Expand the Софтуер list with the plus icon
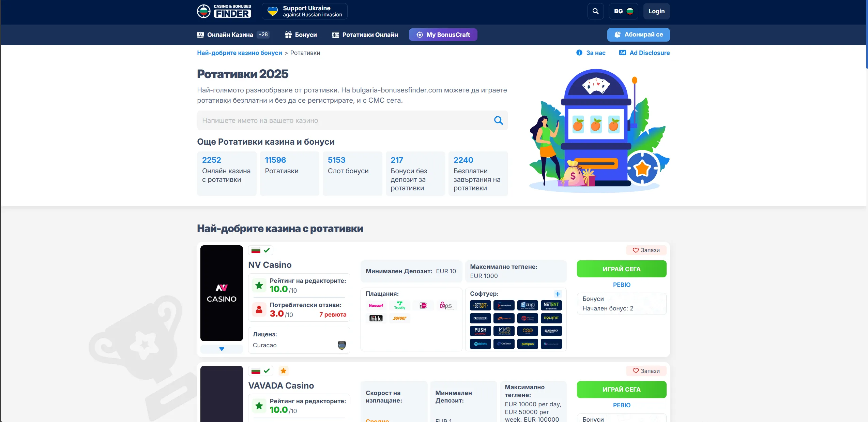 (x=558, y=294)
